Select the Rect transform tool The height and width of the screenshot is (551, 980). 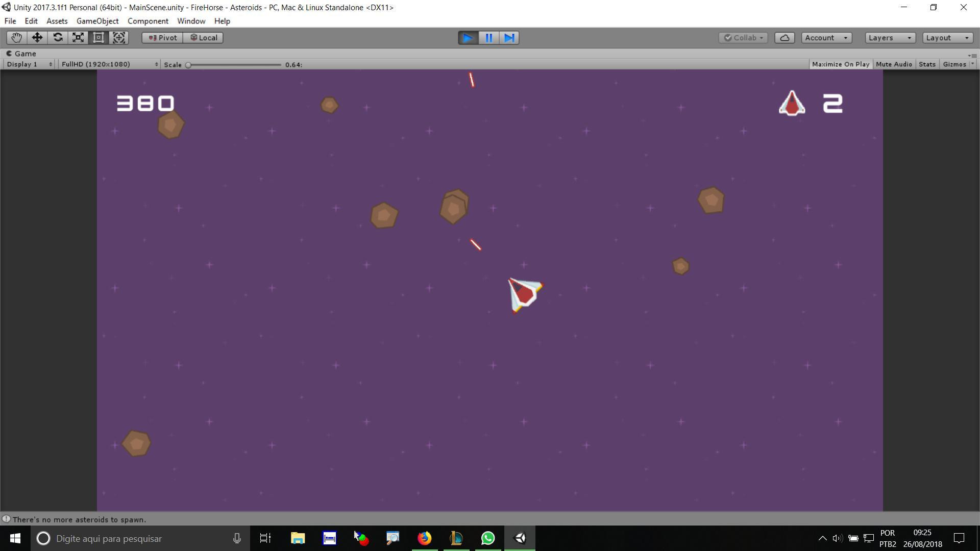click(99, 38)
